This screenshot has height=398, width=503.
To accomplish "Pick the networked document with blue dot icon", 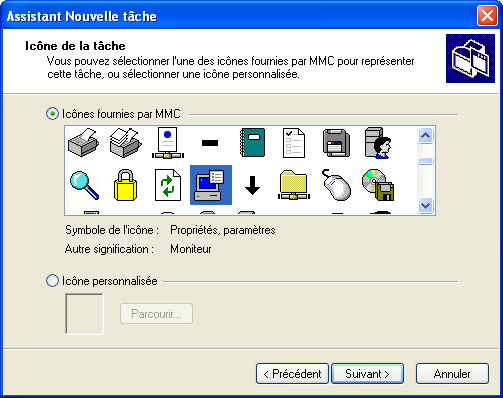I will pos(168,143).
